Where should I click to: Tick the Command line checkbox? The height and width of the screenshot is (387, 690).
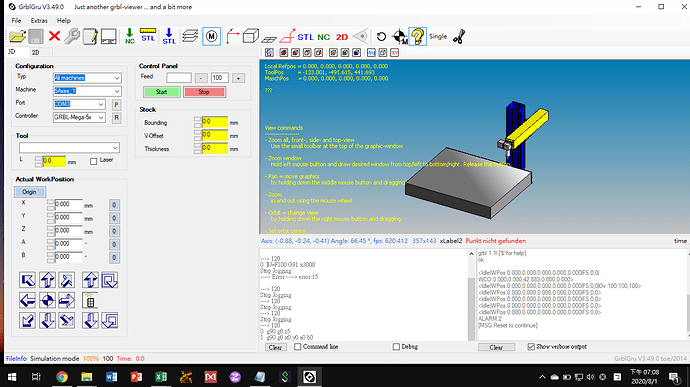tap(298, 347)
